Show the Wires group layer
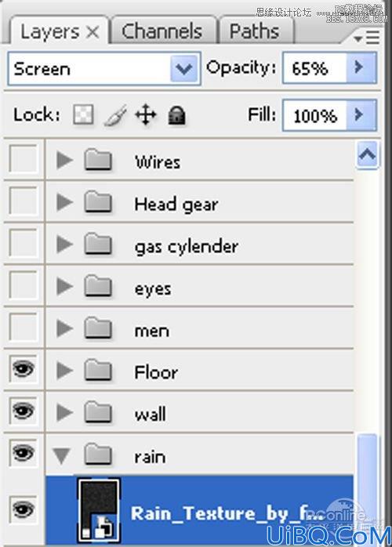Image resolution: width=392 pixels, height=547 pixels. [24, 159]
